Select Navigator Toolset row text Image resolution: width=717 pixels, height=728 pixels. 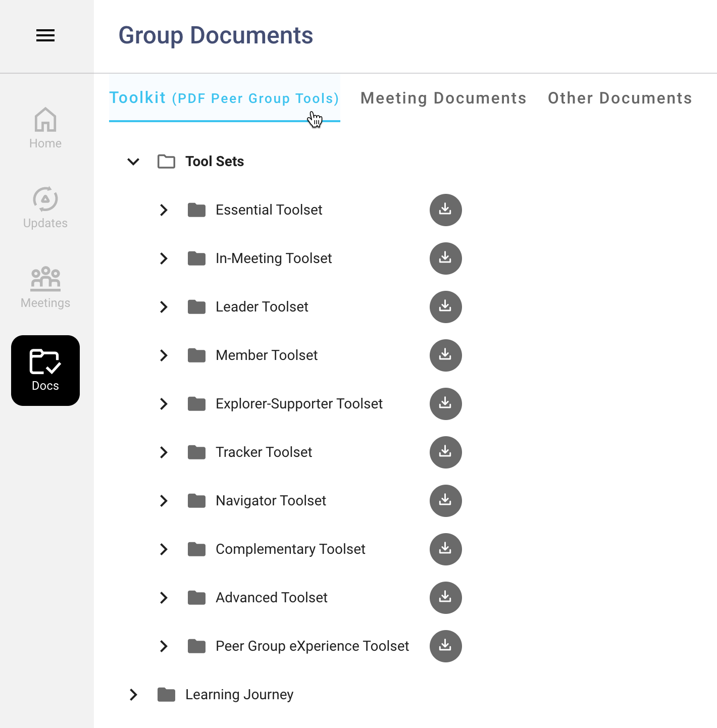[x=271, y=501]
